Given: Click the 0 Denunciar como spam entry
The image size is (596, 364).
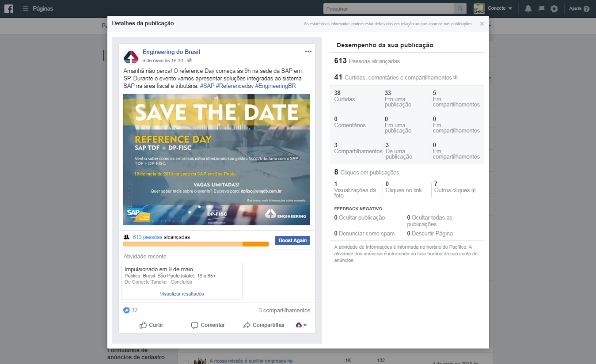Looking at the screenshot, I should click(x=364, y=233).
